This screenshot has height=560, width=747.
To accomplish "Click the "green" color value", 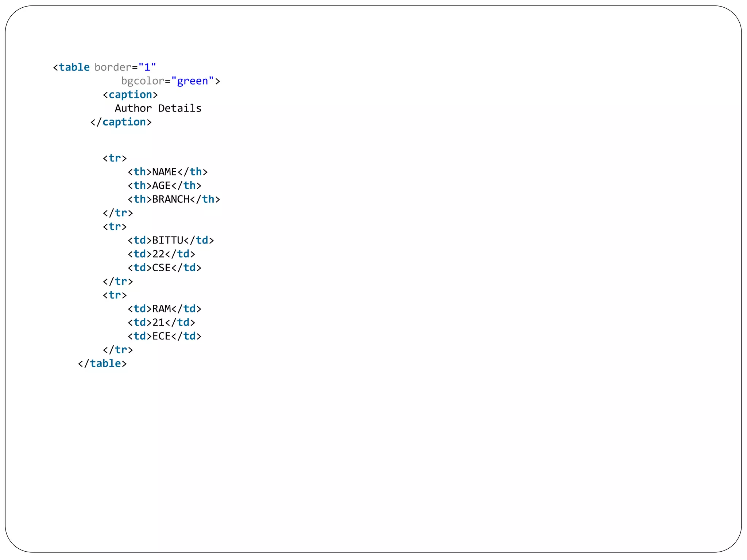I will 193,81.
